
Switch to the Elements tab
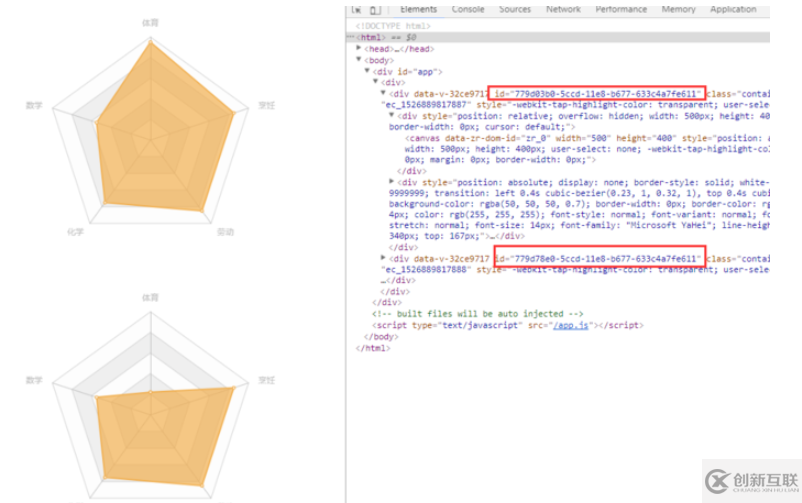click(x=418, y=9)
